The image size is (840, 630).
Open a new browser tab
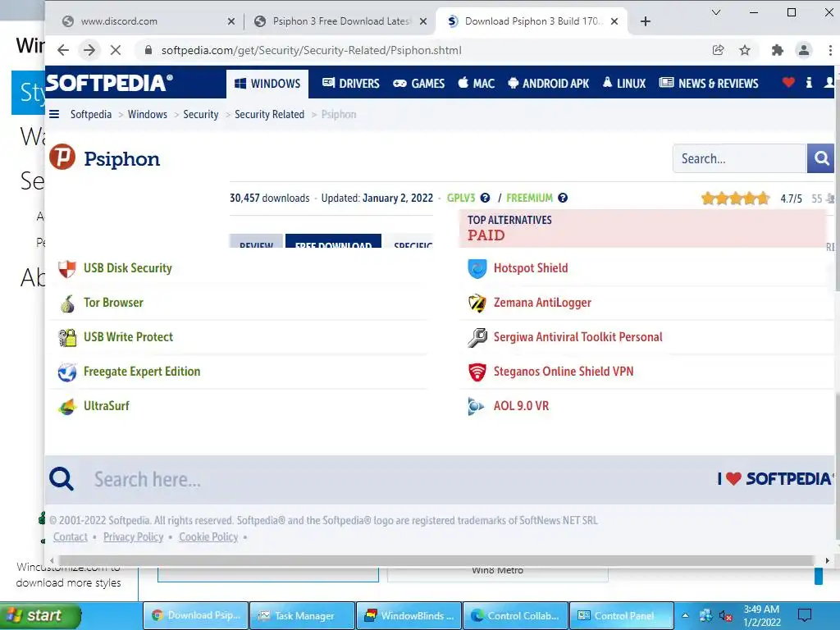(646, 21)
